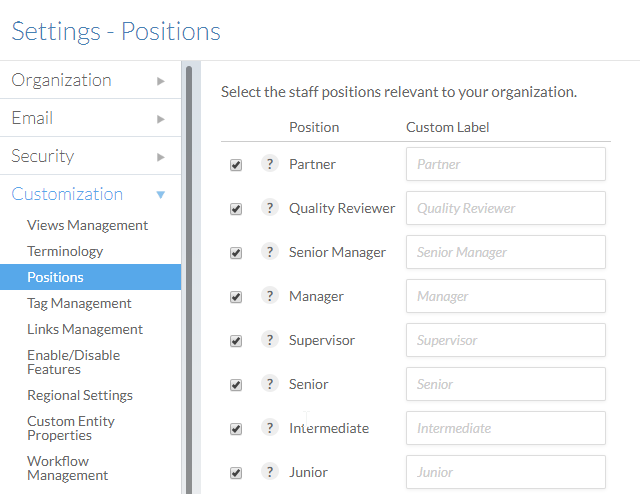Click the sidebar vertical scrollbar
This screenshot has width=640, height=494.
tap(187, 270)
